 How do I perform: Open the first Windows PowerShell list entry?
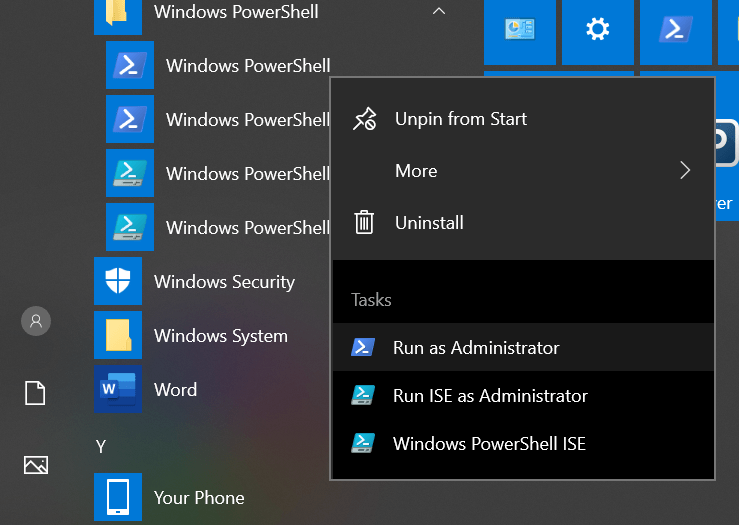(x=247, y=66)
